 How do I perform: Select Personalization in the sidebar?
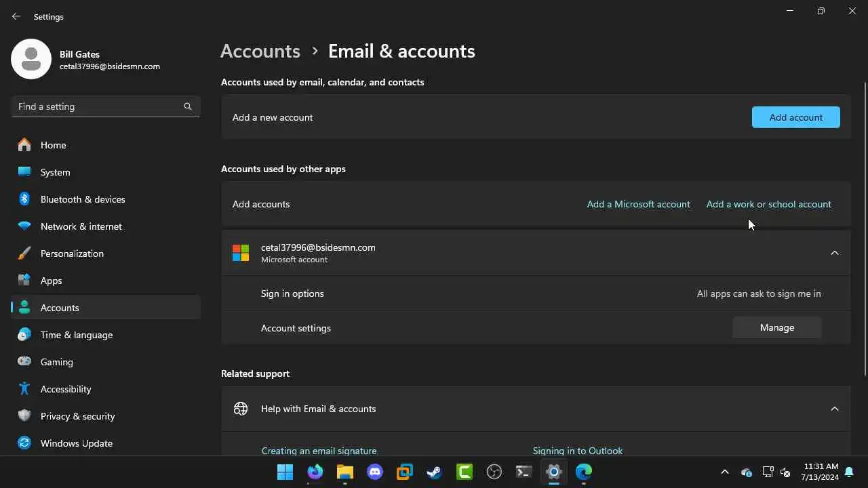click(x=106, y=253)
